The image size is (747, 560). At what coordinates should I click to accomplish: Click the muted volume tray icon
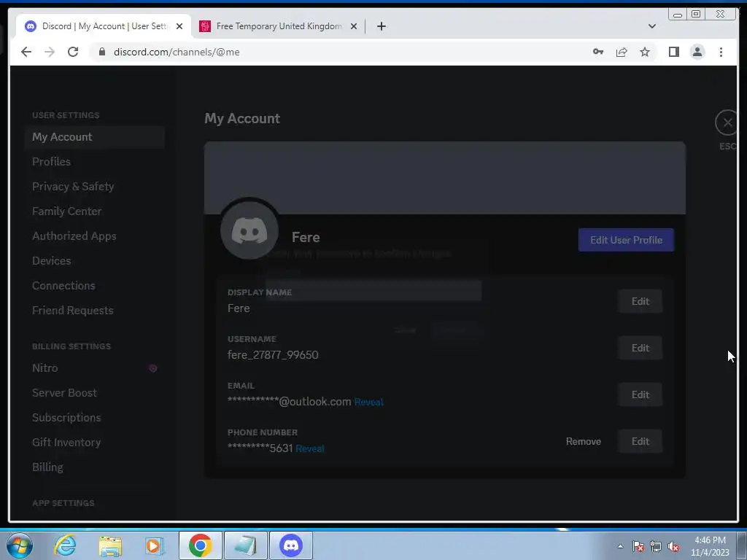click(673, 546)
